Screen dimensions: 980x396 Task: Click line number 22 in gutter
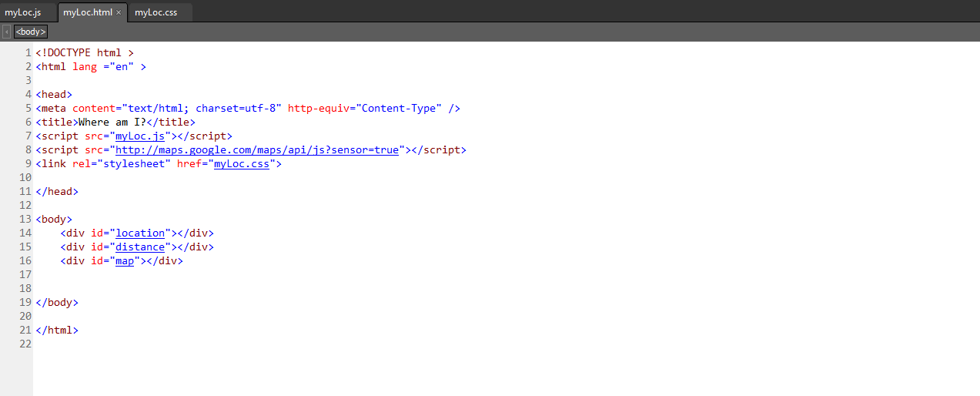[25, 344]
